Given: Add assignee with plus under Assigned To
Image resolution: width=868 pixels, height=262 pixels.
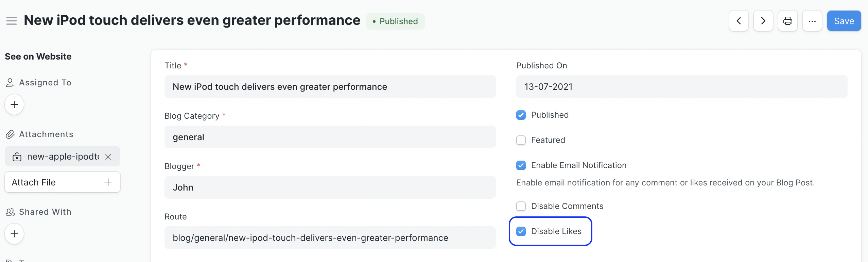Looking at the screenshot, I should click(14, 104).
